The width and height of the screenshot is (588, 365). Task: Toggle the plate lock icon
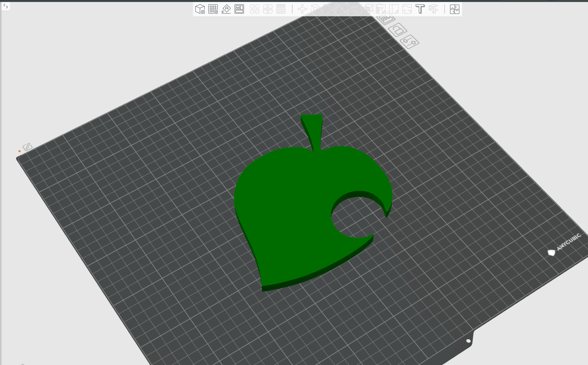coord(398,30)
